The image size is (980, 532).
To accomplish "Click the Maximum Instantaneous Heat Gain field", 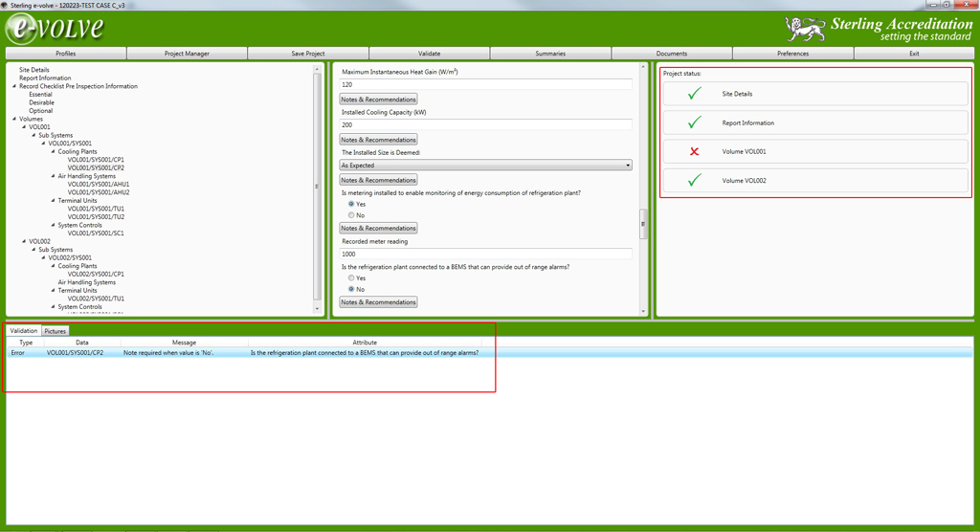I will coord(485,84).
